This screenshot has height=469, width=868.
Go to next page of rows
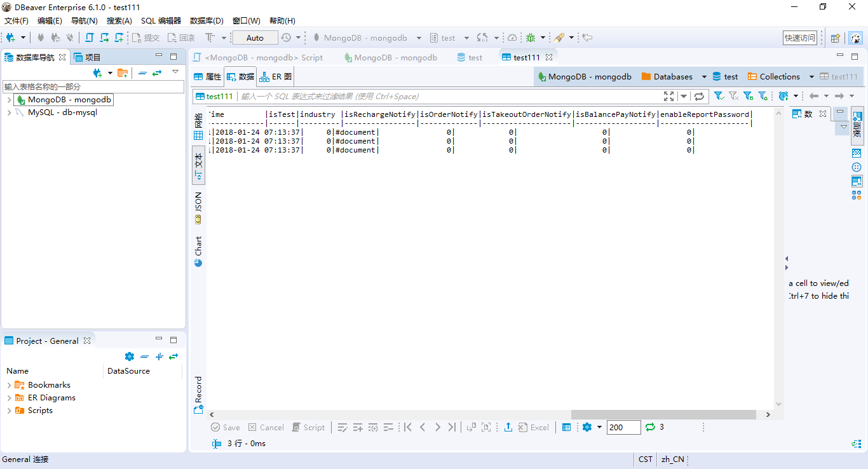pyautogui.click(x=438, y=428)
